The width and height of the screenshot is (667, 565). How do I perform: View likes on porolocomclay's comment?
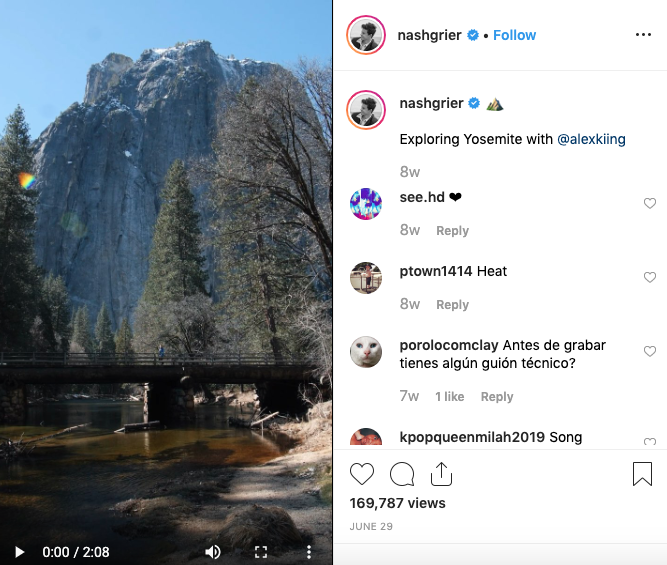point(449,397)
